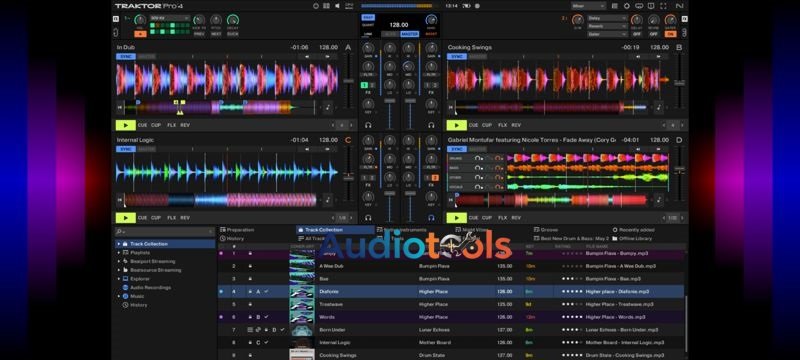Viewport: 800px width, 360px height.
Task: Click the deck A tempo fader
Action: point(348,81)
